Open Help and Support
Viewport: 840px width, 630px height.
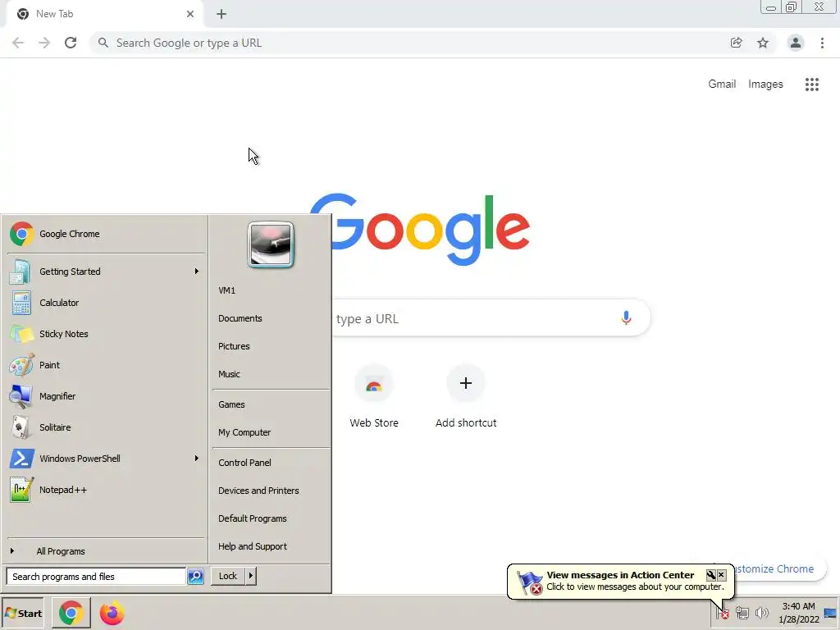270,546
